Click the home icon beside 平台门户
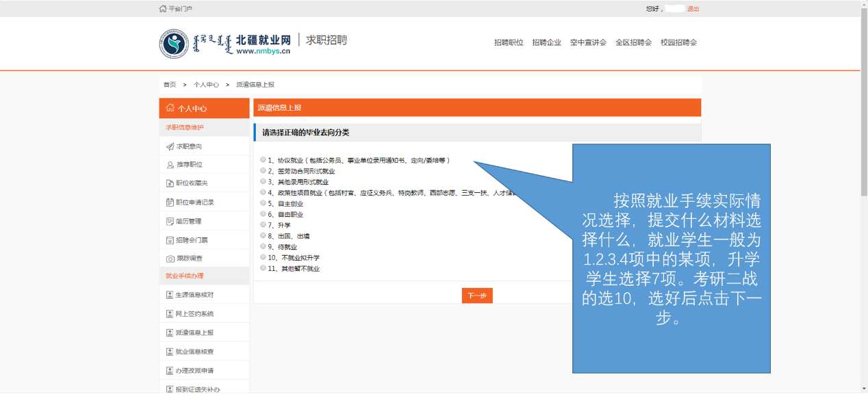The image size is (868, 396). point(163,9)
